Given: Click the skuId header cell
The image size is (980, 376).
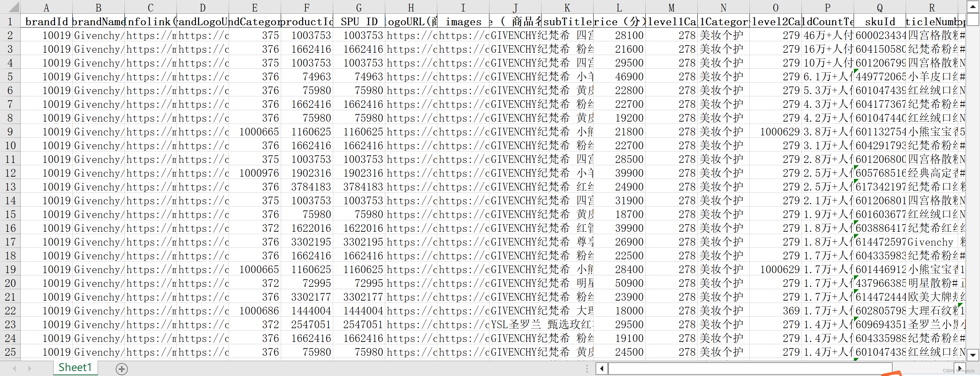Looking at the screenshot, I should 880,21.
